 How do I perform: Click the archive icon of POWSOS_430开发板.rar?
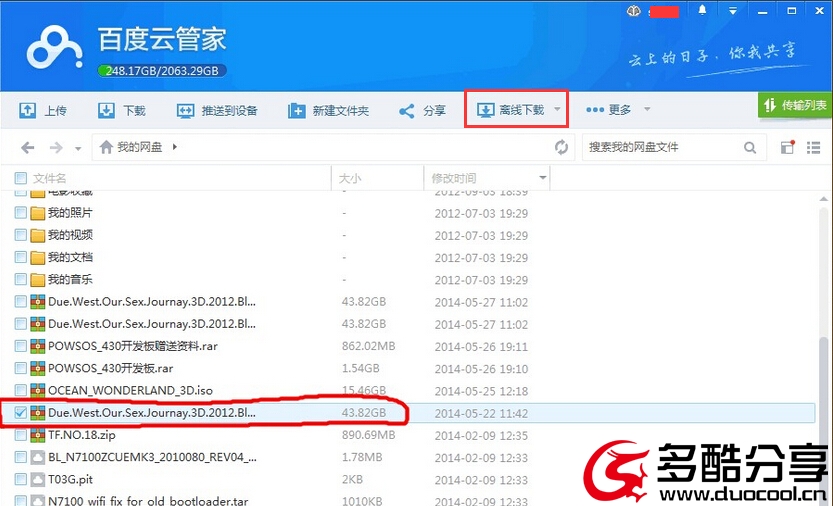pyautogui.click(x=37, y=368)
